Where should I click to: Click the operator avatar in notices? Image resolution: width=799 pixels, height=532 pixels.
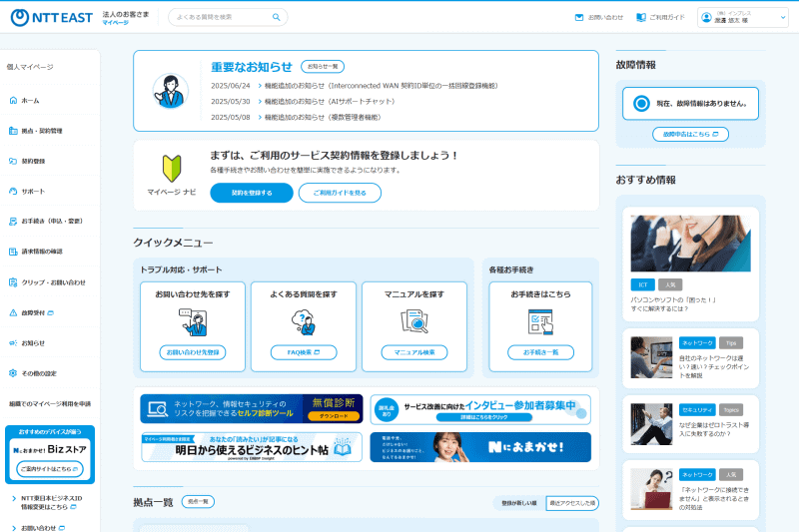171,91
